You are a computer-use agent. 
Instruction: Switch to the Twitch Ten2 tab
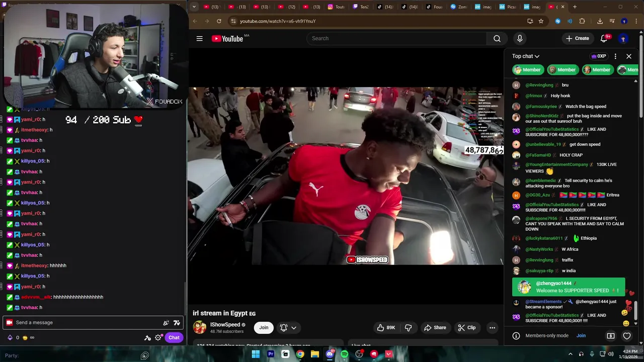coord(361,7)
